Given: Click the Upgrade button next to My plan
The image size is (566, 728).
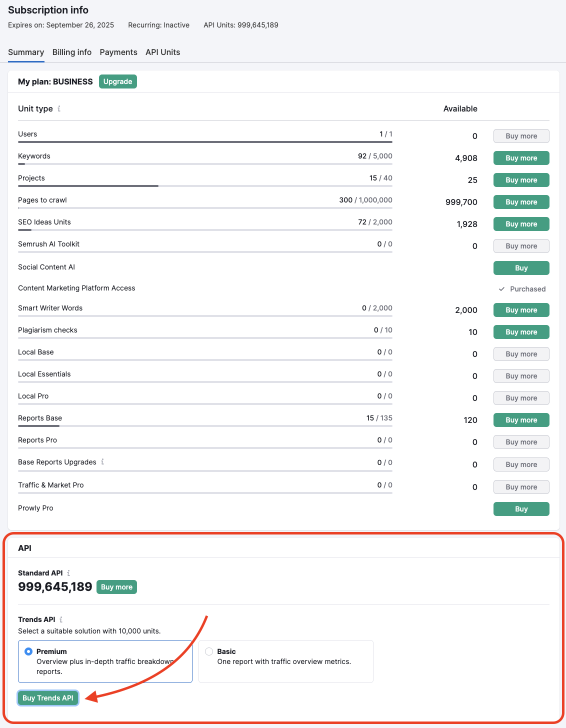Looking at the screenshot, I should coord(117,81).
